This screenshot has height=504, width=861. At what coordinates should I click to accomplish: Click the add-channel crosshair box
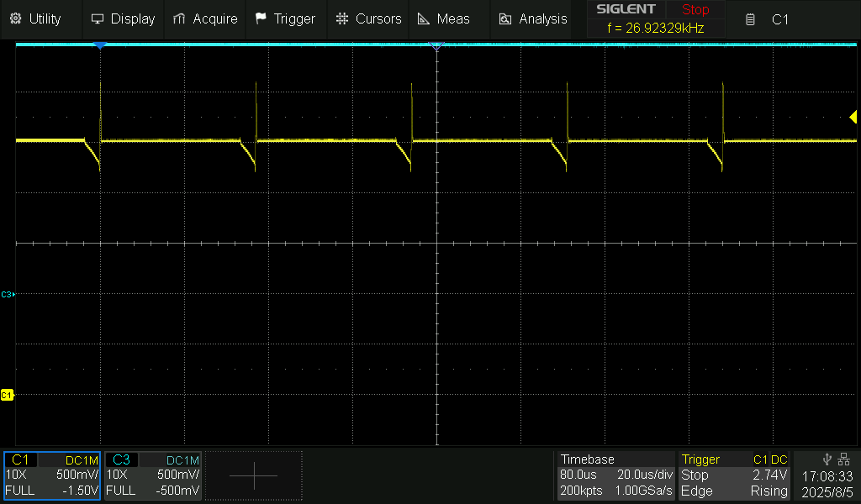[252, 475]
